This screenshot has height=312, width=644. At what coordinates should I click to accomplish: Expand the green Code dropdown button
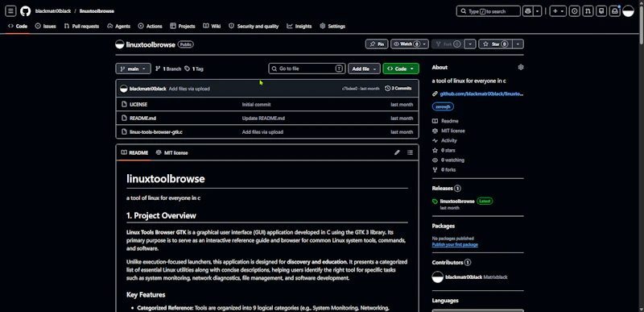pyautogui.click(x=401, y=69)
